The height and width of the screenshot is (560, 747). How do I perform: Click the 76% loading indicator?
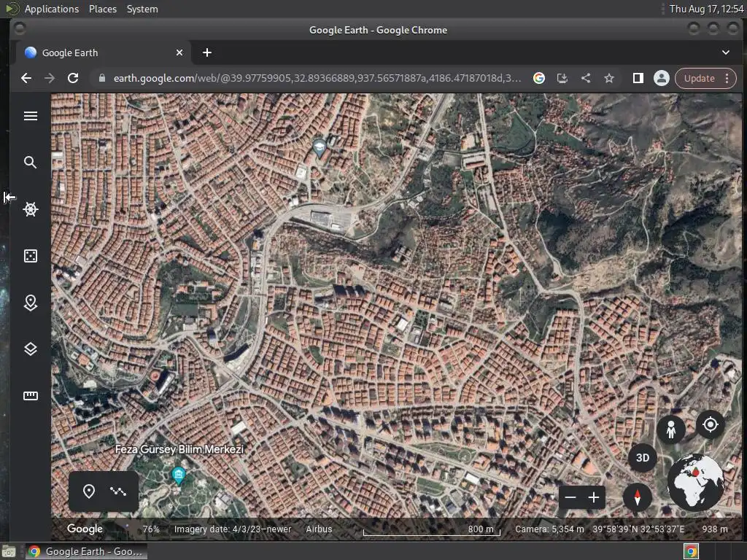pyautogui.click(x=151, y=529)
